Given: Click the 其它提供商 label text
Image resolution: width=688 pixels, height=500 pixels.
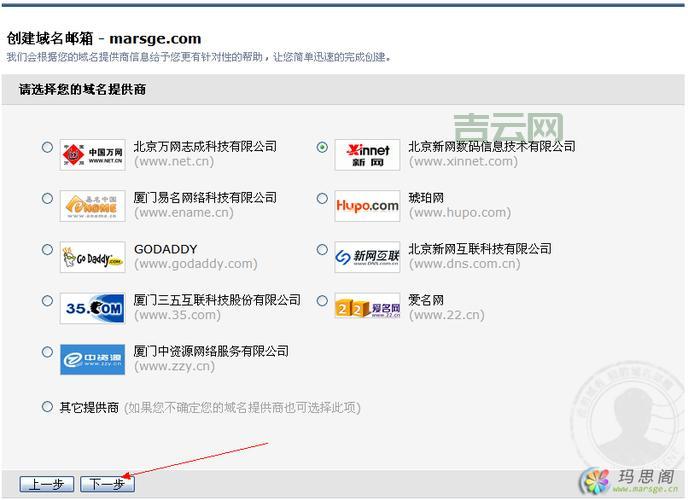Looking at the screenshot, I should (89, 407).
